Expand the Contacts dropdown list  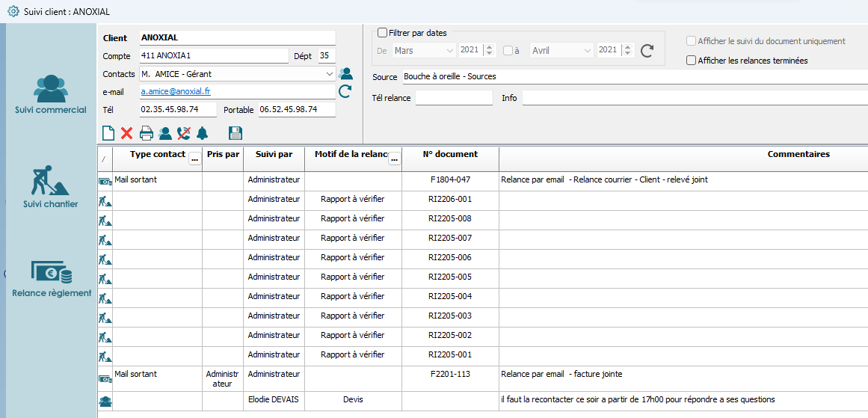pos(330,74)
